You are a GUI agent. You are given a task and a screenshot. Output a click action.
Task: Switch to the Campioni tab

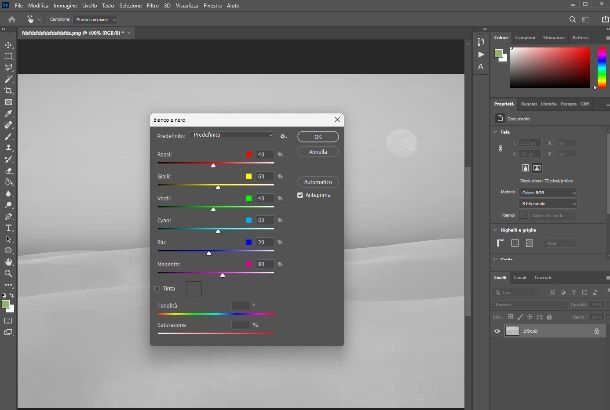click(x=525, y=38)
